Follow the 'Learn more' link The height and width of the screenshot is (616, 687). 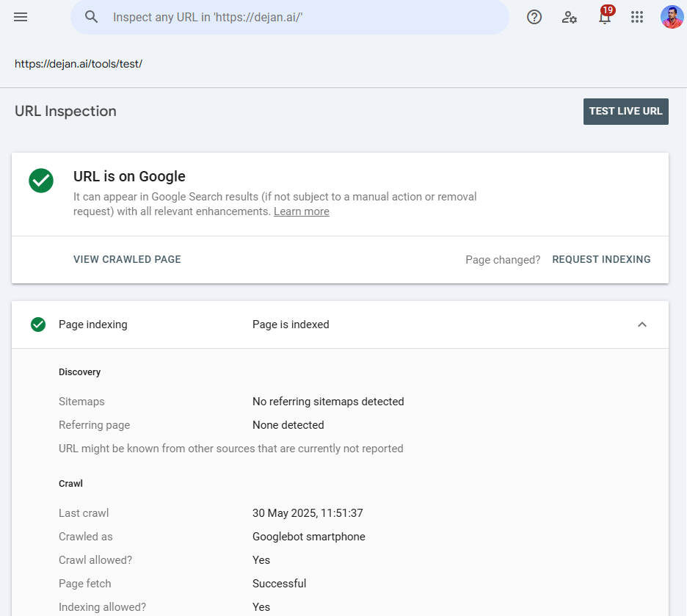tap(302, 211)
